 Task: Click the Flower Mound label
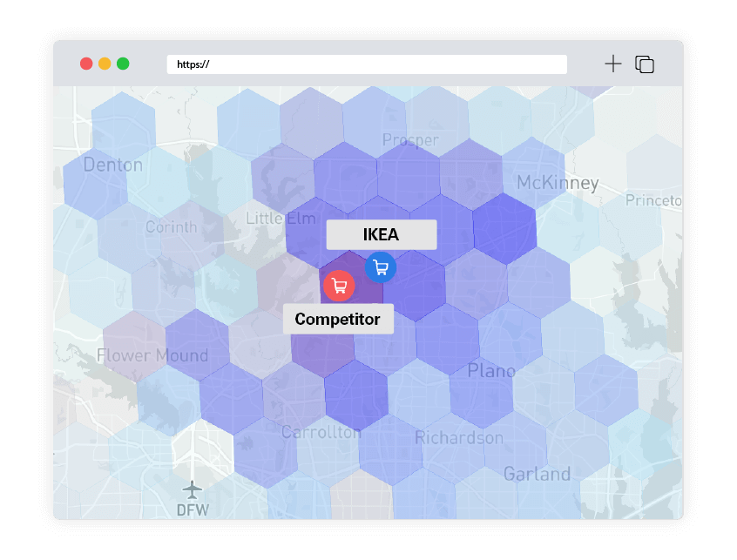[152, 355]
